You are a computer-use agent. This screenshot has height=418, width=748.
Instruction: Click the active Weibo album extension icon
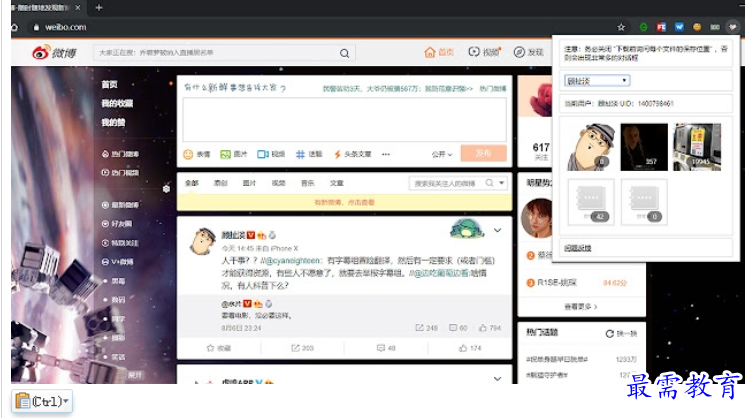[x=732, y=27]
